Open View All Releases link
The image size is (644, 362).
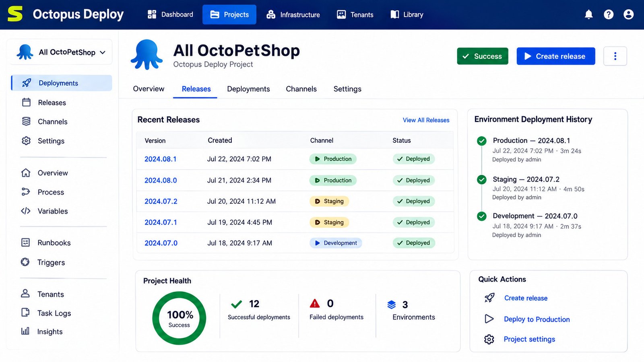coord(426,120)
